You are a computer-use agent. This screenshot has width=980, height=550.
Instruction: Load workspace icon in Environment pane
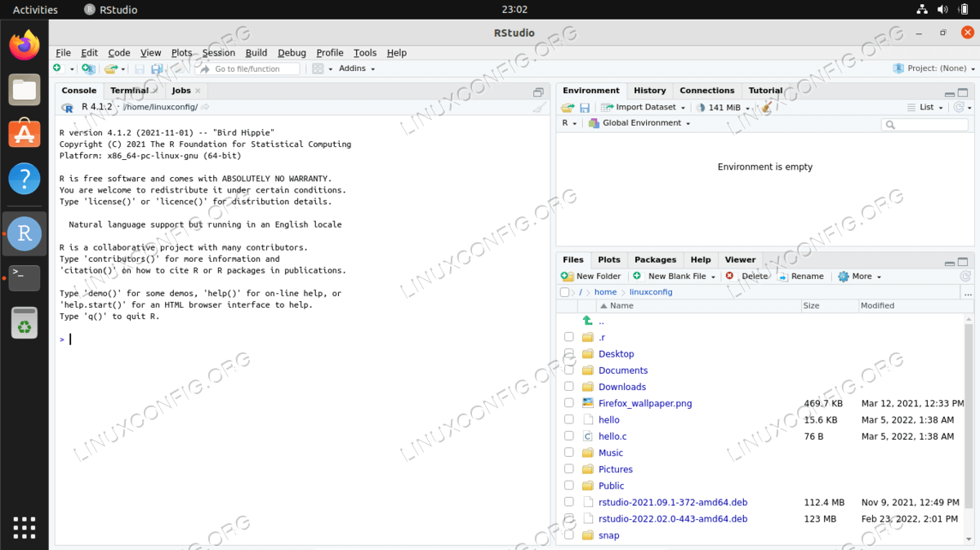(x=568, y=107)
